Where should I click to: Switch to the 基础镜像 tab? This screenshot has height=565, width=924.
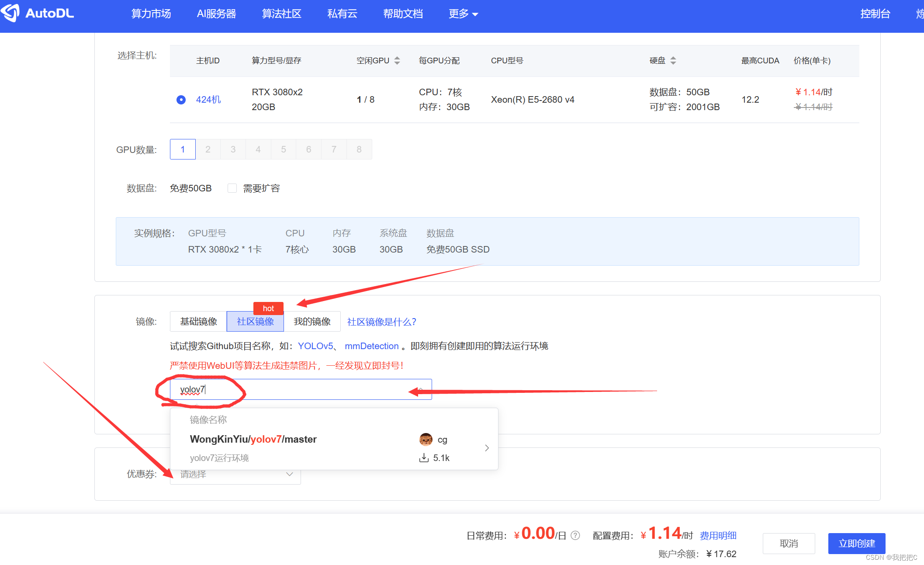[198, 322]
